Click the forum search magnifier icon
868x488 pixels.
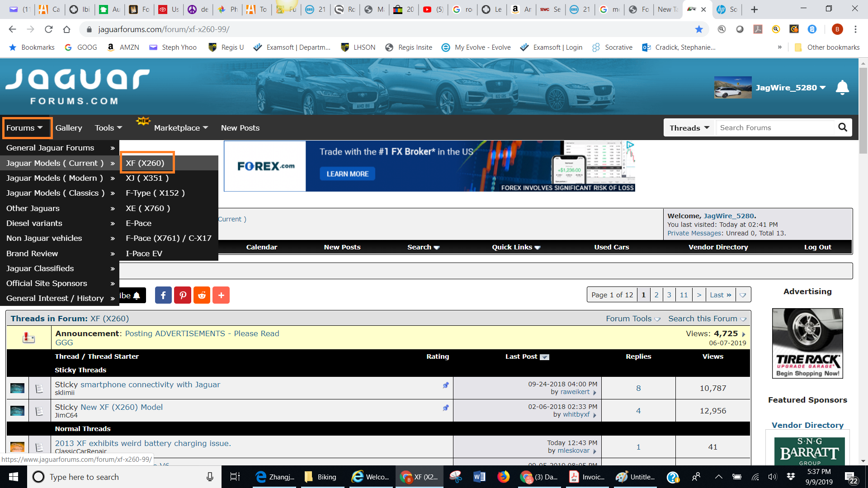coord(843,127)
